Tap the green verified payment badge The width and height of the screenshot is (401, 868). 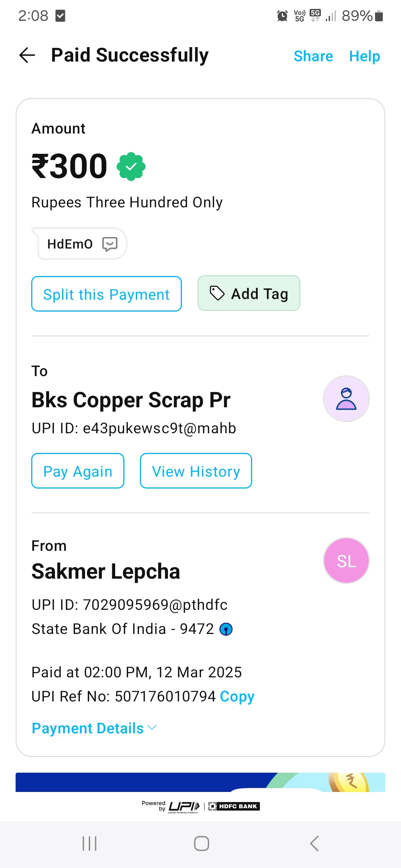[x=131, y=167]
